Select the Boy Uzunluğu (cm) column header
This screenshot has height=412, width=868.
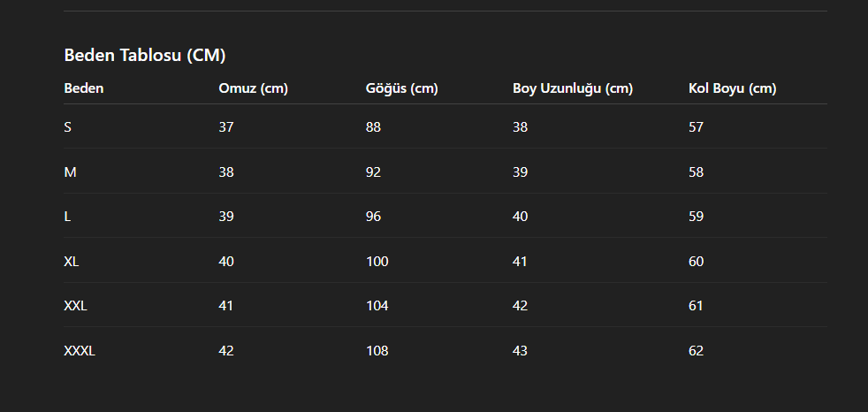[573, 88]
